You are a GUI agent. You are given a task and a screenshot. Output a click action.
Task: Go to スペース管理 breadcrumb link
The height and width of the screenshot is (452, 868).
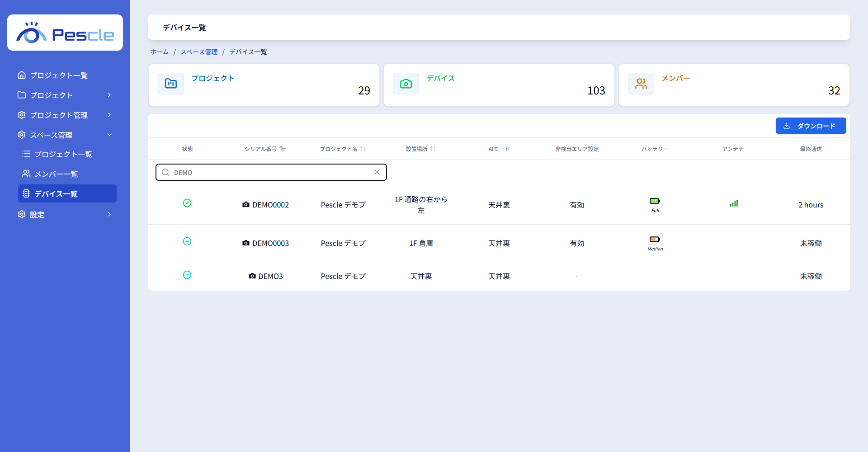point(199,52)
